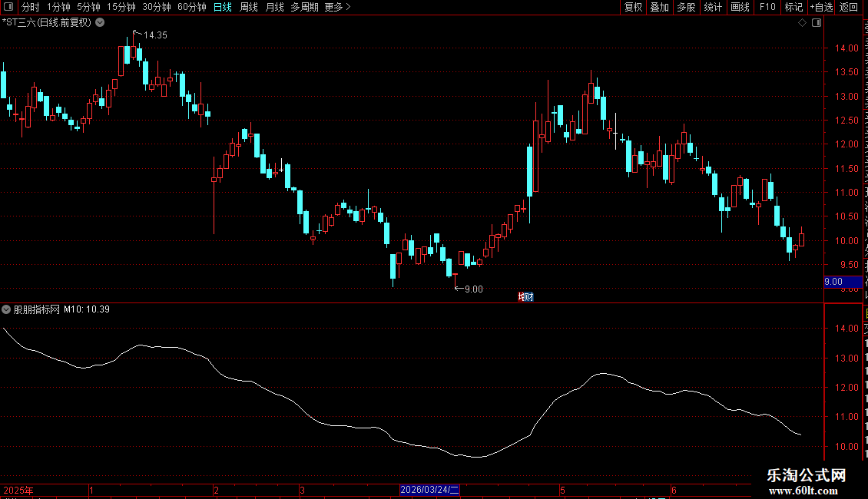Viewport: 868px width, 499px height.
Task: Switch to 日线 daily chart
Action: pyautogui.click(x=223, y=7)
